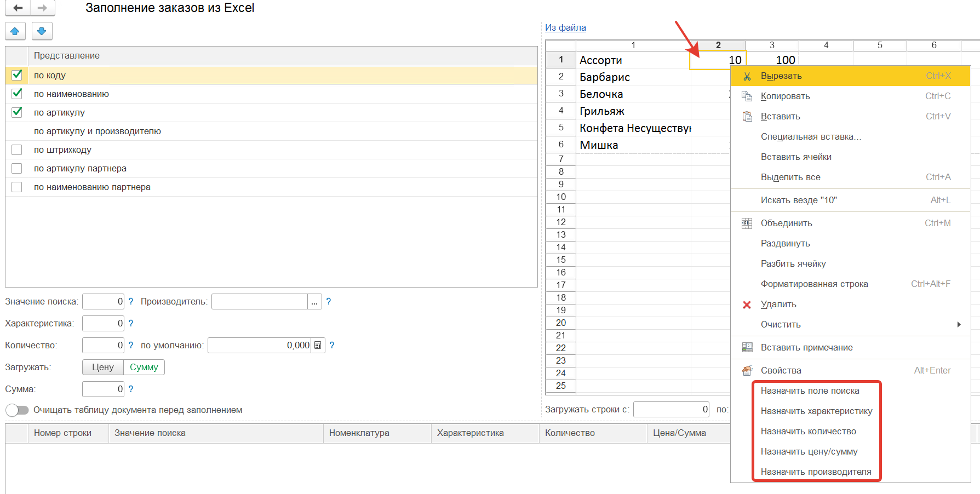Viewport: 980px width, 494px height.
Task: Choose Форматированная строка menu item
Action: click(x=850, y=284)
